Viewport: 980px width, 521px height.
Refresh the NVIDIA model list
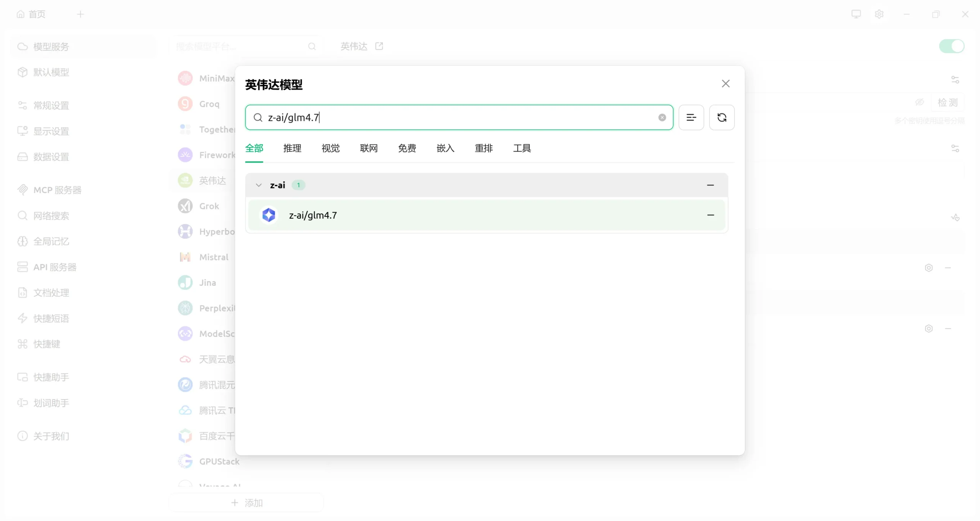(x=722, y=117)
